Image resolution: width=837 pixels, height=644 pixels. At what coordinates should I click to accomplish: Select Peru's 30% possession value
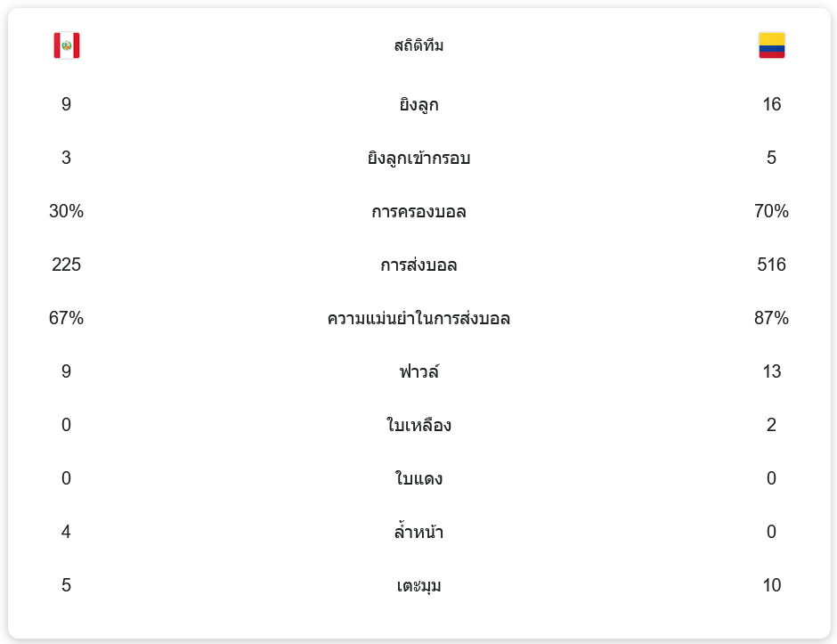(x=66, y=211)
